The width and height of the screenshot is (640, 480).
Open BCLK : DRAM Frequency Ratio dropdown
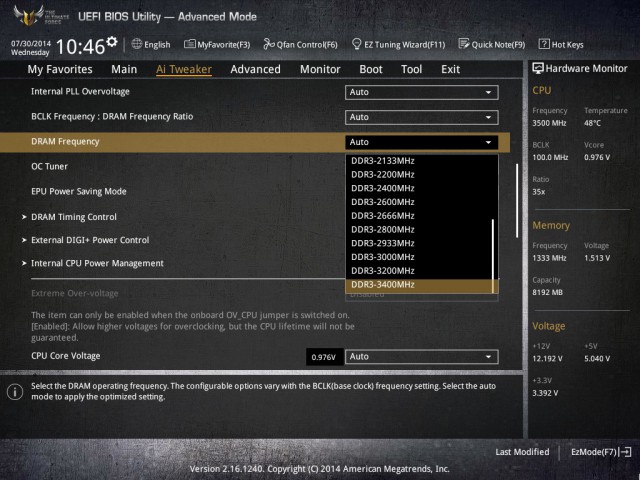coord(422,117)
